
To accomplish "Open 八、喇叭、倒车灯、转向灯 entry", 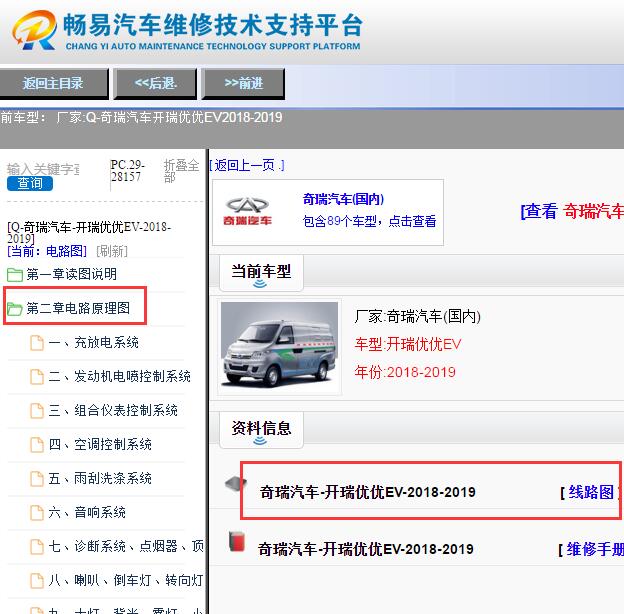I will [126, 580].
